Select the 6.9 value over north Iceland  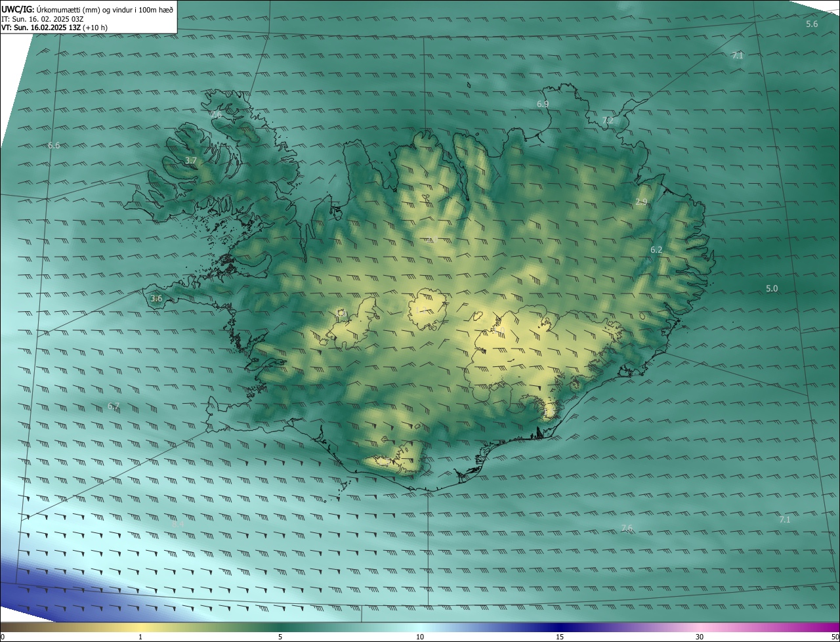543,104
